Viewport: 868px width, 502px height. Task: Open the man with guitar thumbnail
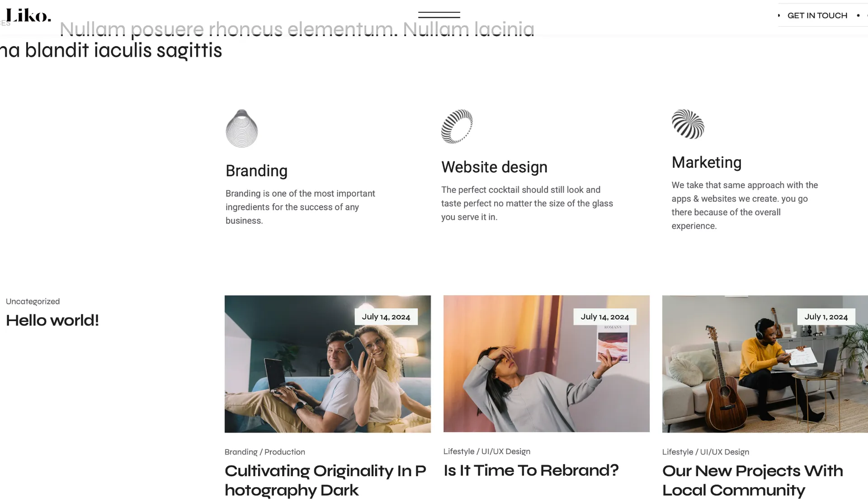(x=765, y=364)
